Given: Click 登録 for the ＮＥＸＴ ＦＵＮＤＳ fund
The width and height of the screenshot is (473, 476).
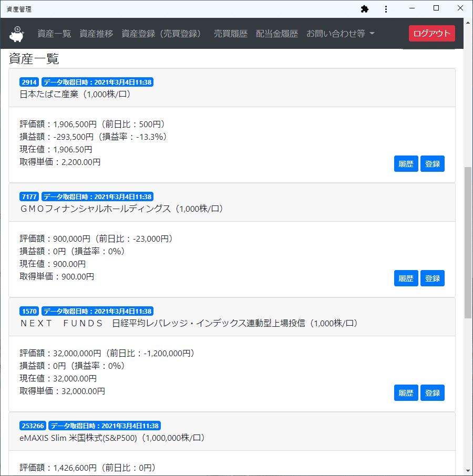Looking at the screenshot, I should [432, 392].
